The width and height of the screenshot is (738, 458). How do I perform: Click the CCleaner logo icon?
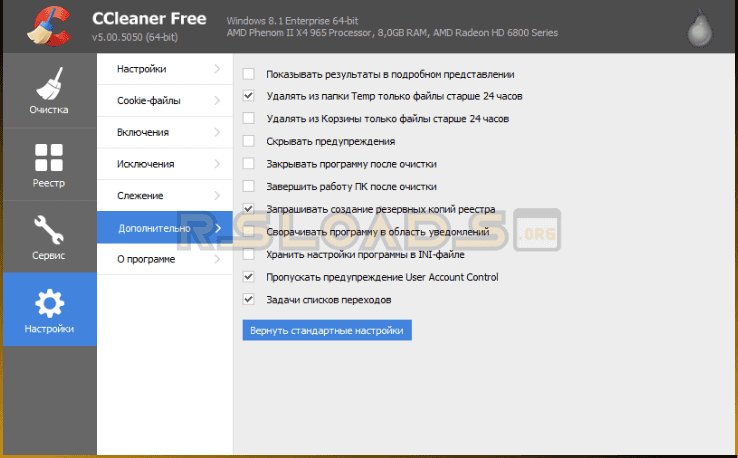click(x=49, y=26)
